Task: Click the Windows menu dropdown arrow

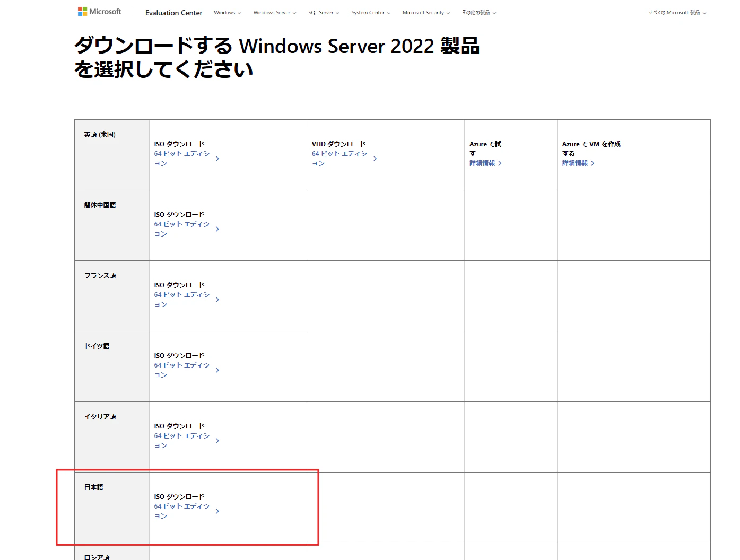Action: pyautogui.click(x=239, y=13)
